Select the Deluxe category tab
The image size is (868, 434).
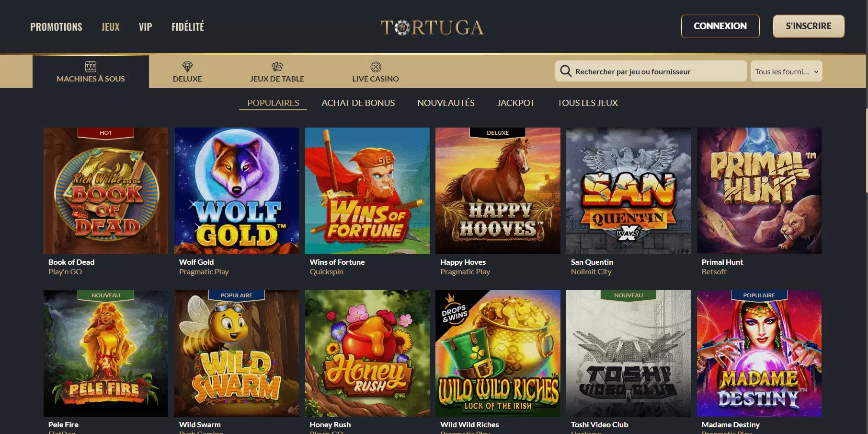[187, 71]
